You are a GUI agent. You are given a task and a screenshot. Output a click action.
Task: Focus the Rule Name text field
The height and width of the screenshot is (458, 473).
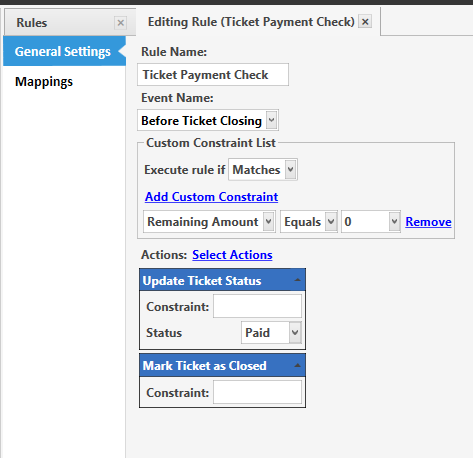coord(213,75)
